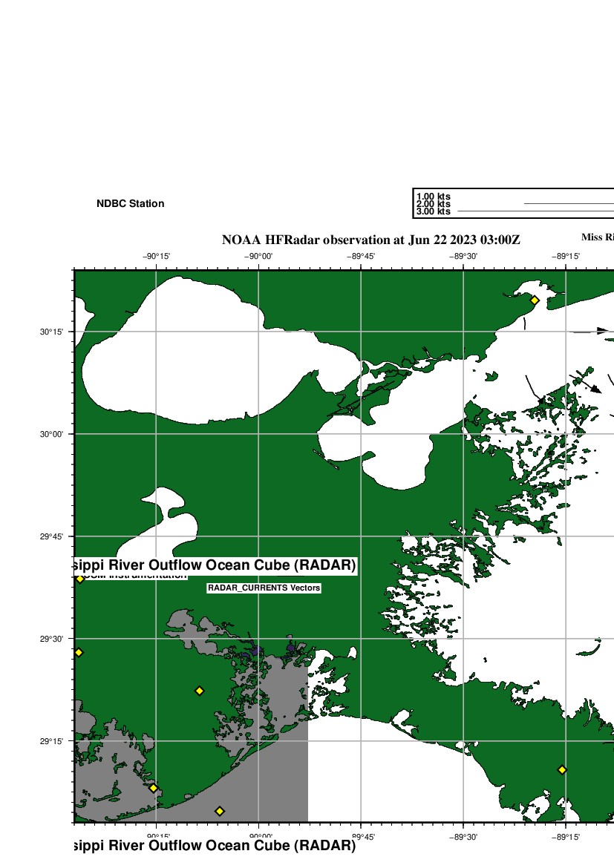Click the yellow diamond near -89°15' below 29°15'
This screenshot has height=868, width=614.
tap(562, 770)
